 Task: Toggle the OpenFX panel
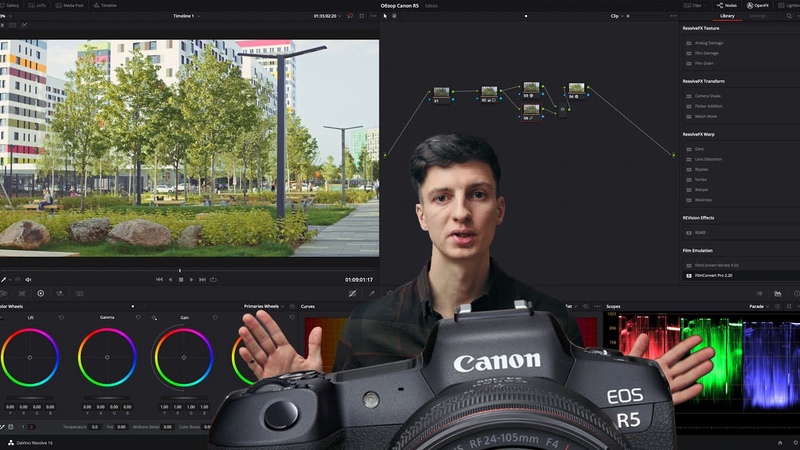coord(758,5)
